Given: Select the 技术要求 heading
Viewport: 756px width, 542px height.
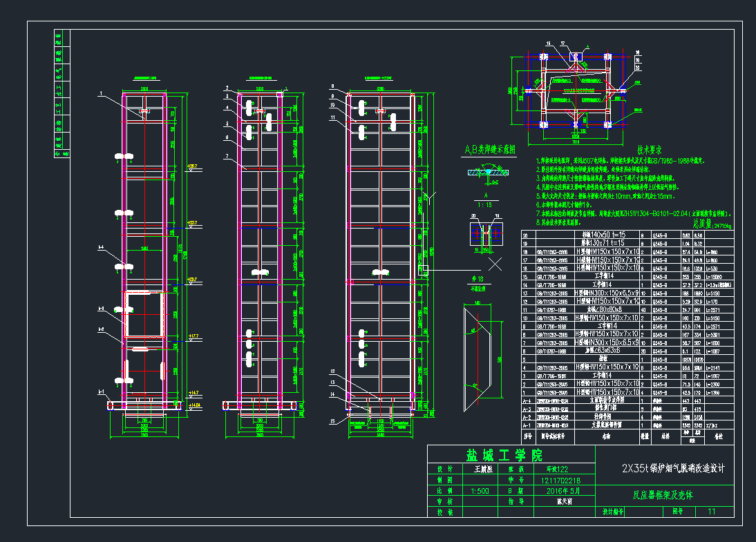Looking at the screenshot, I should tap(650, 149).
